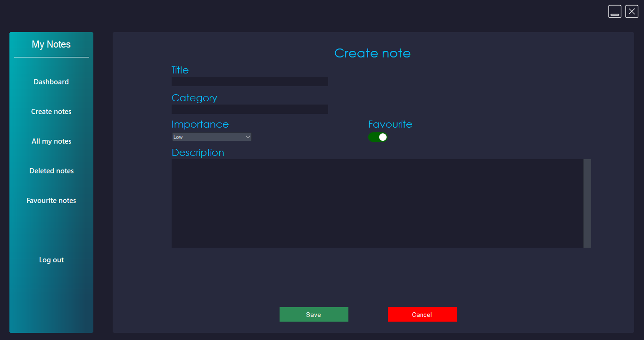
Task: Click the Create note page heading
Action: 372,53
